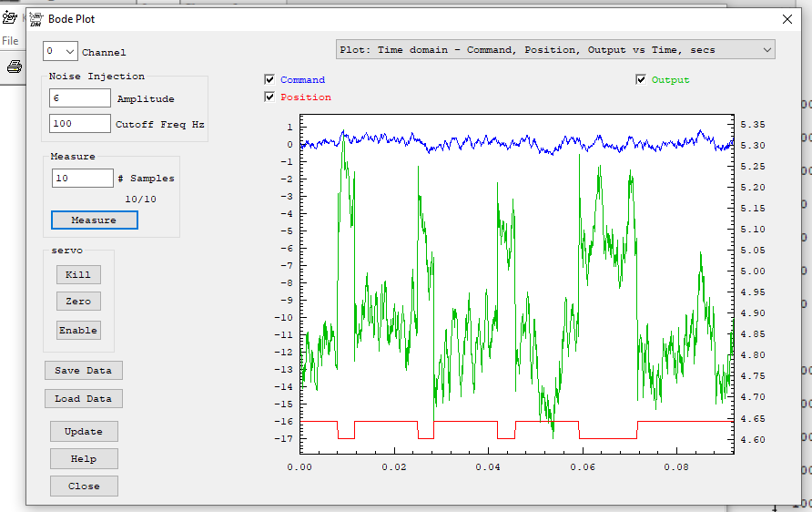Image resolution: width=812 pixels, height=512 pixels.
Task: Uncheck the Position trace checkbox
Action: (x=269, y=97)
